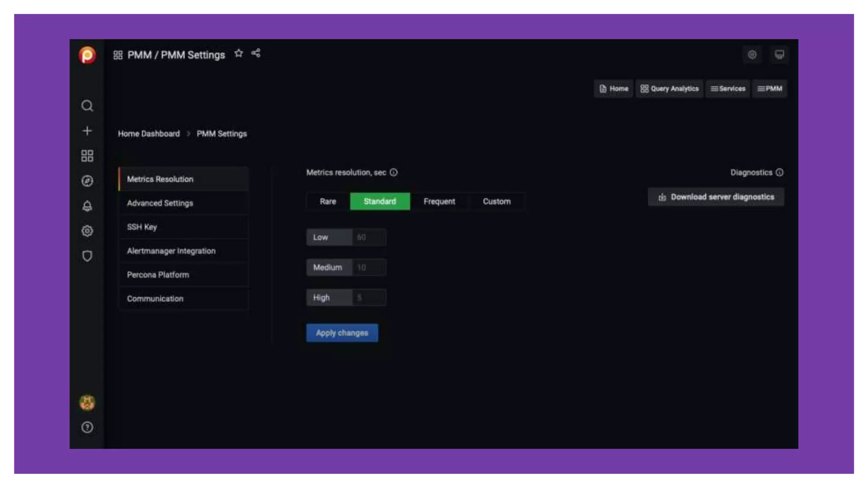Open the Explore compass icon
868x488 pixels.
pyautogui.click(x=87, y=181)
